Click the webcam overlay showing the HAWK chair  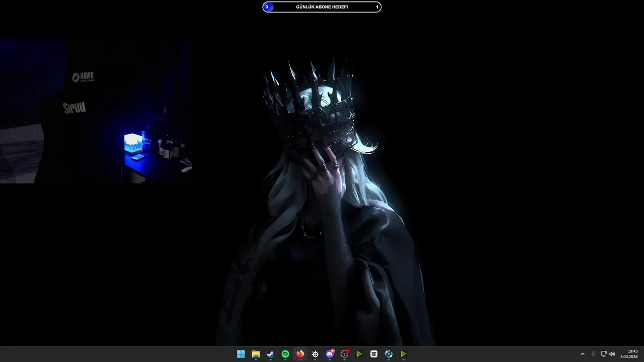point(96,112)
